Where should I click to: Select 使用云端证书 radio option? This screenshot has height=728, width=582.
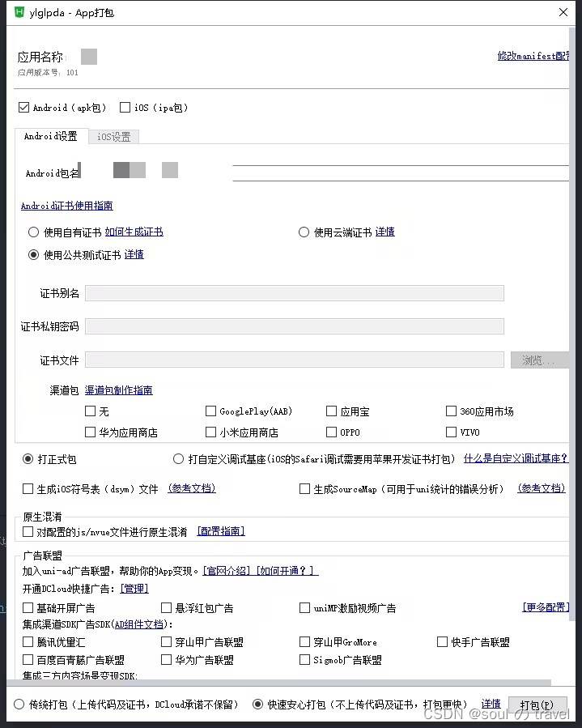(304, 232)
